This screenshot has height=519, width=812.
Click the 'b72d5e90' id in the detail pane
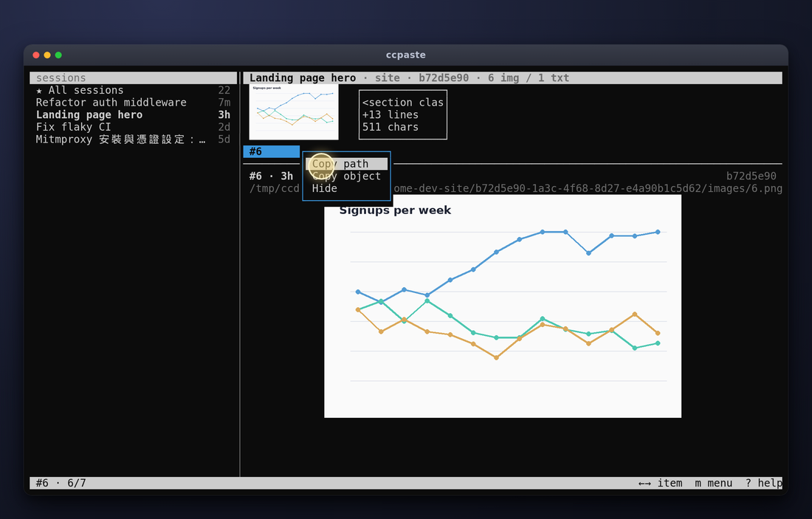(751, 176)
